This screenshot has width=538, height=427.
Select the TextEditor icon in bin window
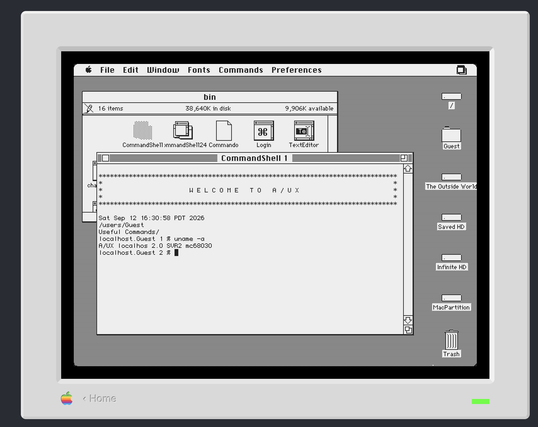pyautogui.click(x=304, y=131)
